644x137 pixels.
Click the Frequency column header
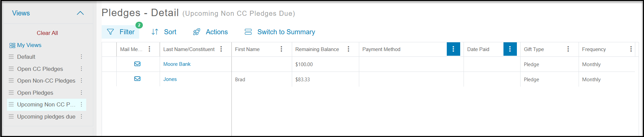(594, 49)
